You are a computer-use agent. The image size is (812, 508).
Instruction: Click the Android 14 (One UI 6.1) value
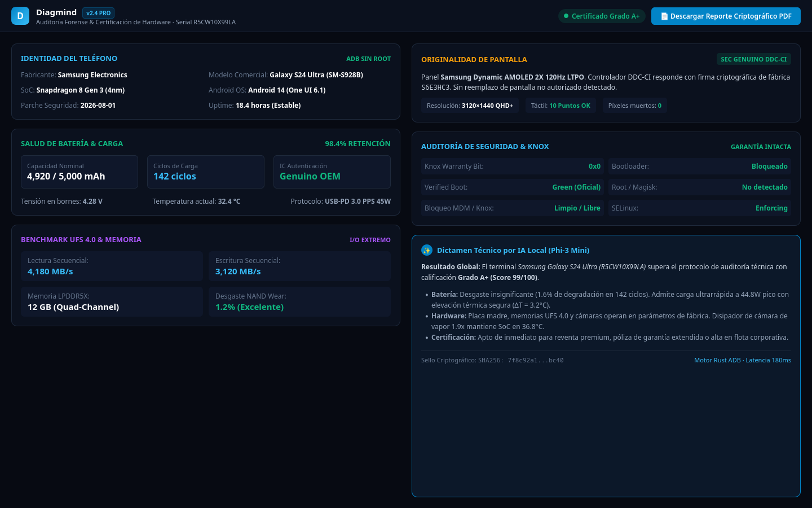tap(287, 90)
